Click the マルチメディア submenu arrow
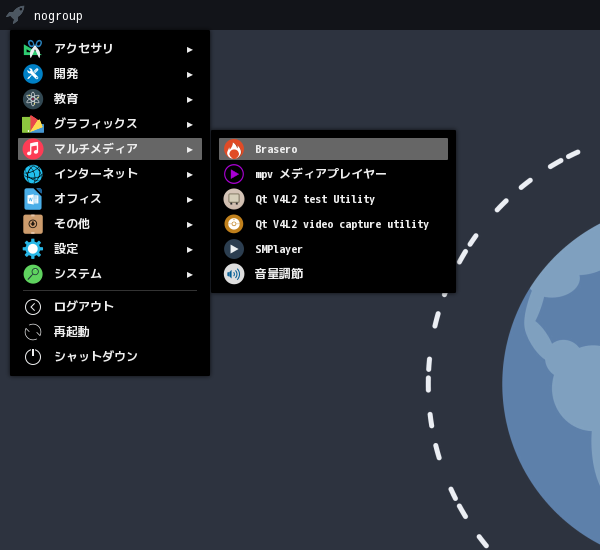Image resolution: width=600 pixels, height=550 pixels. tap(189, 150)
